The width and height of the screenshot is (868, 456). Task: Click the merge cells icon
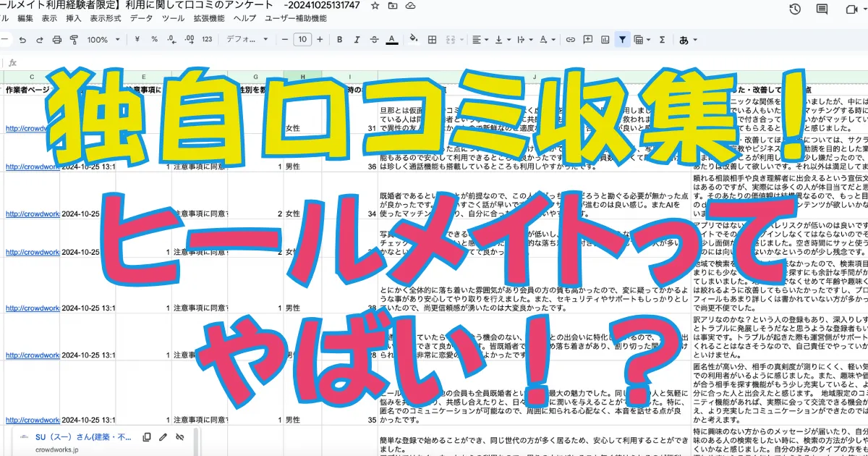(x=452, y=40)
